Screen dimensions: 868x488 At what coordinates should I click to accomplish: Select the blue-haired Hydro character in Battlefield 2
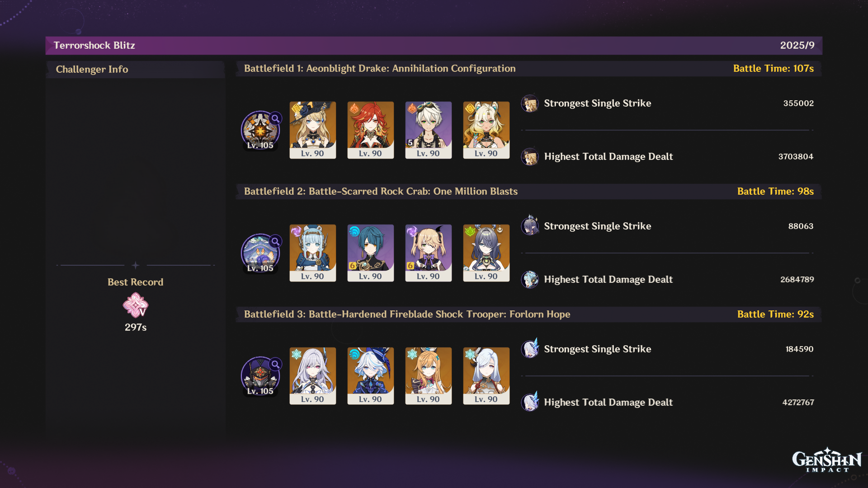point(371,253)
